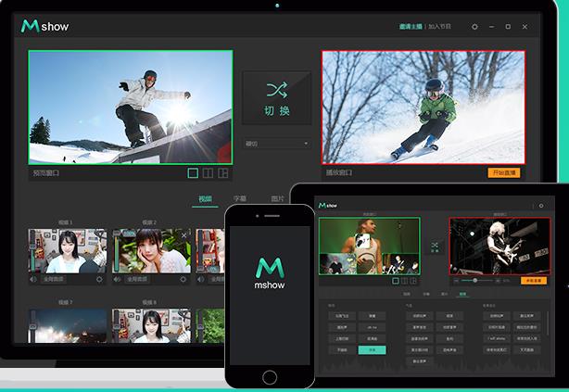Click the 切换 switch button with shuffle icon
The width and height of the screenshot is (569, 392).
pos(276,98)
